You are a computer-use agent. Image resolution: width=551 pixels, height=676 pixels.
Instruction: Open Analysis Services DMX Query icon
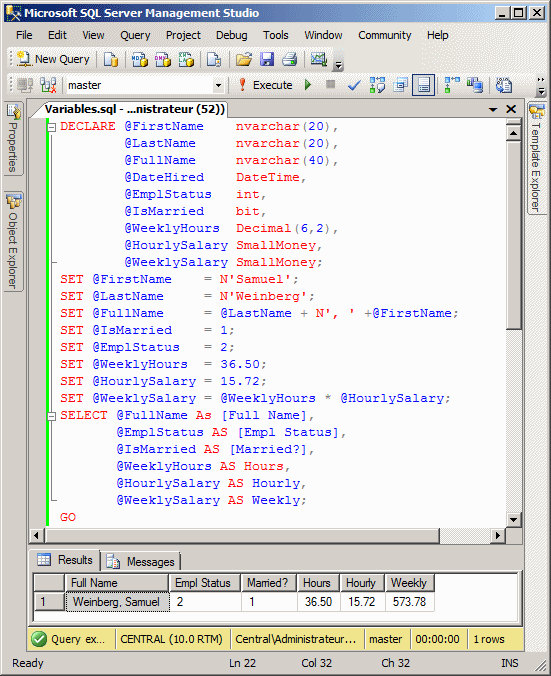pyautogui.click(x=163, y=59)
